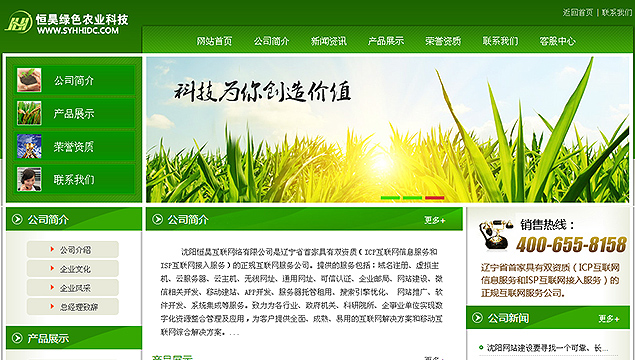Click the arrow icon beside 公司新闻 header
The image size is (635, 360).
tap(477, 317)
